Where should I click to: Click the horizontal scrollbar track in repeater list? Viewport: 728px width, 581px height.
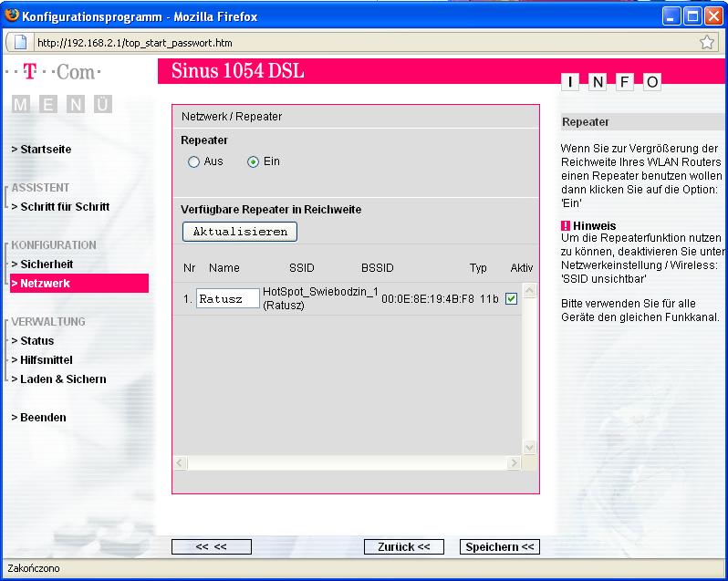click(x=347, y=462)
